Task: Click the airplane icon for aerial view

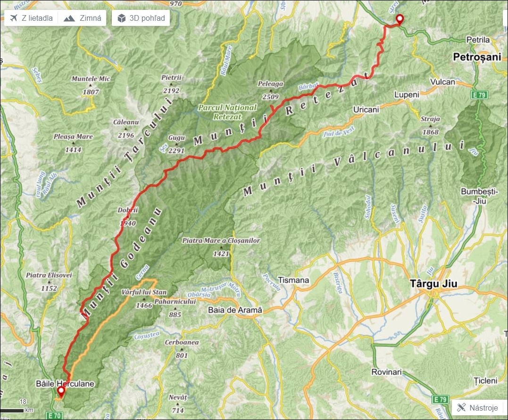Action: (x=13, y=18)
